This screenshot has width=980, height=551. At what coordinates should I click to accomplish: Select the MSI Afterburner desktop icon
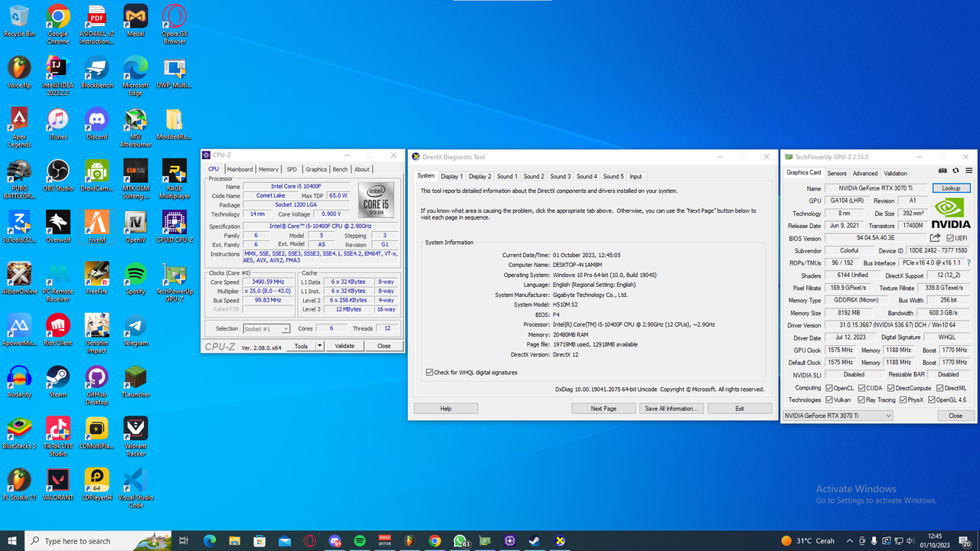pos(136,128)
